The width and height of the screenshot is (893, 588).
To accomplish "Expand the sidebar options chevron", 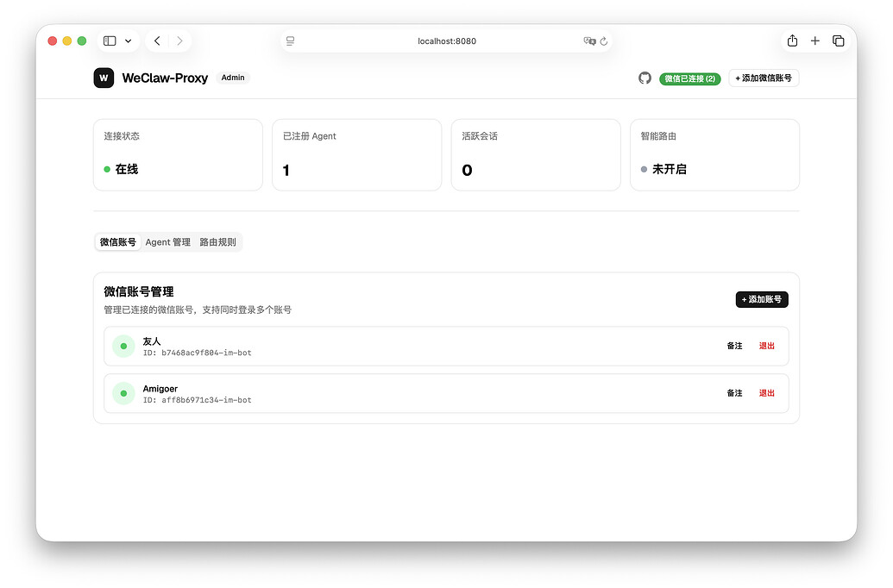I will 129,41.
